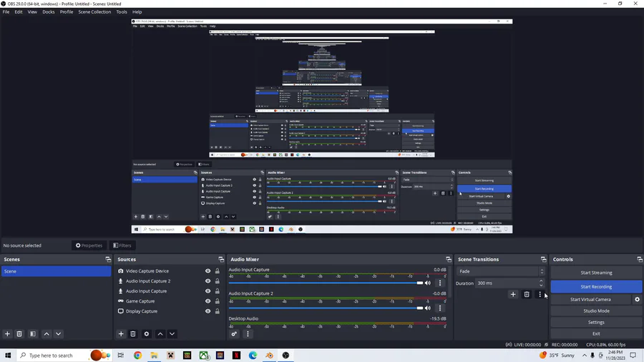Open advanced audio properties gears icon

click(234, 333)
